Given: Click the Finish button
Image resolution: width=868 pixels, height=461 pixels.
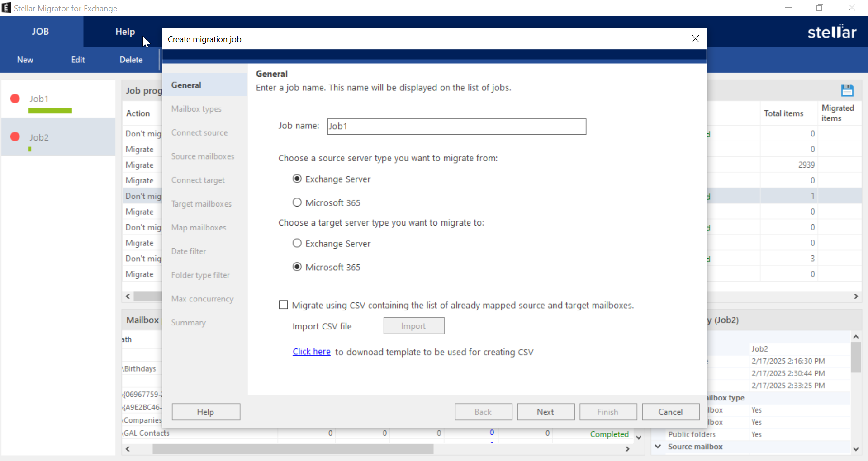Looking at the screenshot, I should tap(608, 412).
